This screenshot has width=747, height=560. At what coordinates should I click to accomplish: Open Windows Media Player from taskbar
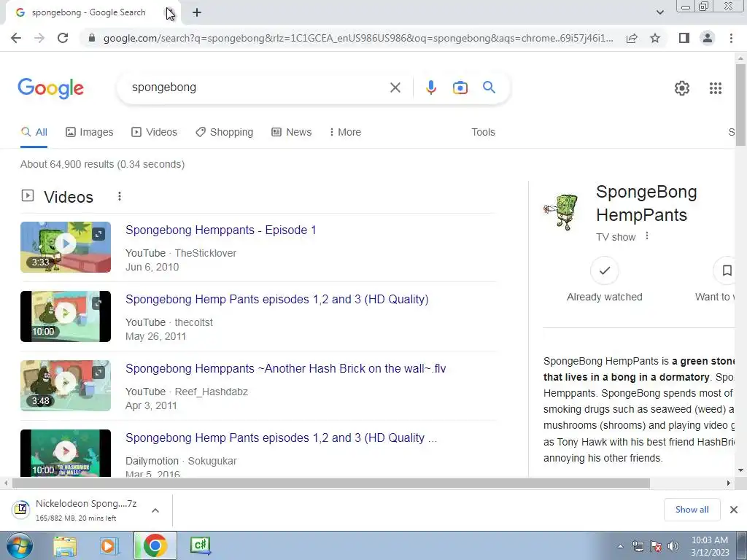click(109, 545)
